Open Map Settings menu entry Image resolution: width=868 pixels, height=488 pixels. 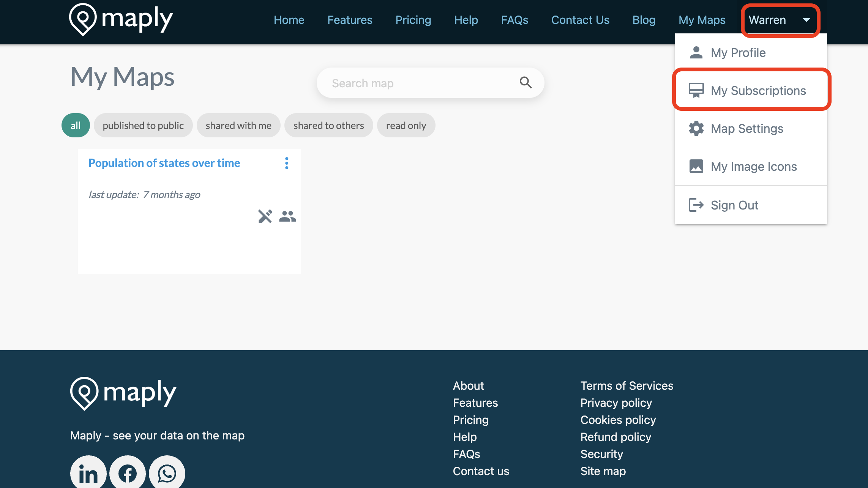[746, 129]
